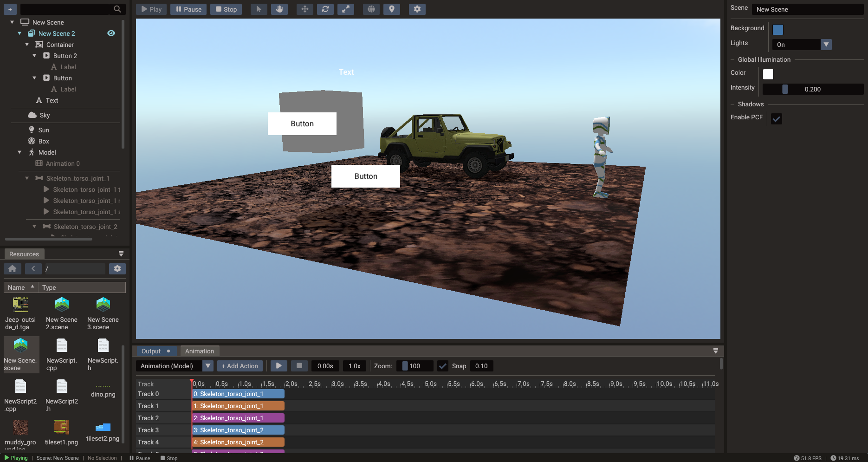
Task: Open the Background color swatch
Action: [778, 30]
